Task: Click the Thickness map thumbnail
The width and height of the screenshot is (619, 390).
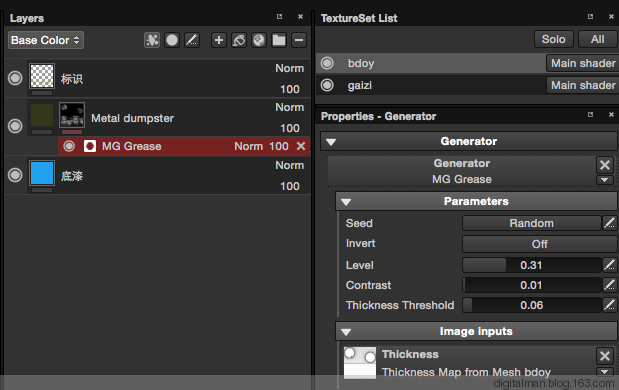Action: click(x=360, y=363)
